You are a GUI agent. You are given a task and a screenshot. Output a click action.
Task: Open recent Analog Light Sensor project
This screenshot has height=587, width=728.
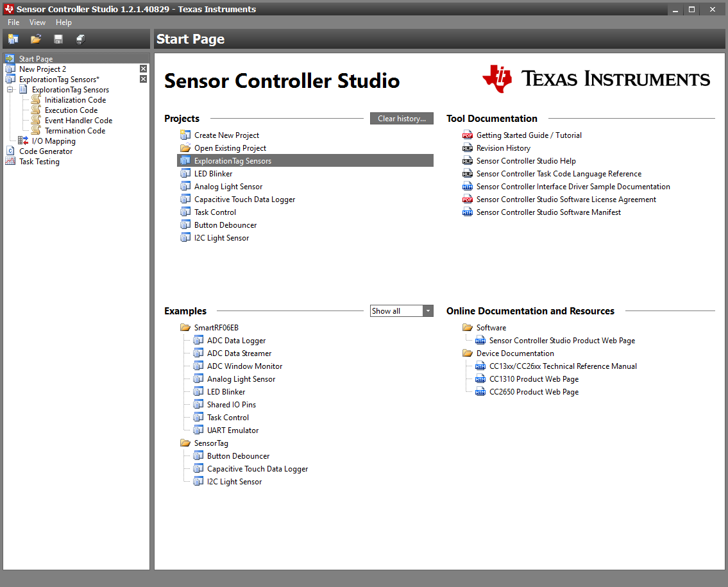click(228, 187)
